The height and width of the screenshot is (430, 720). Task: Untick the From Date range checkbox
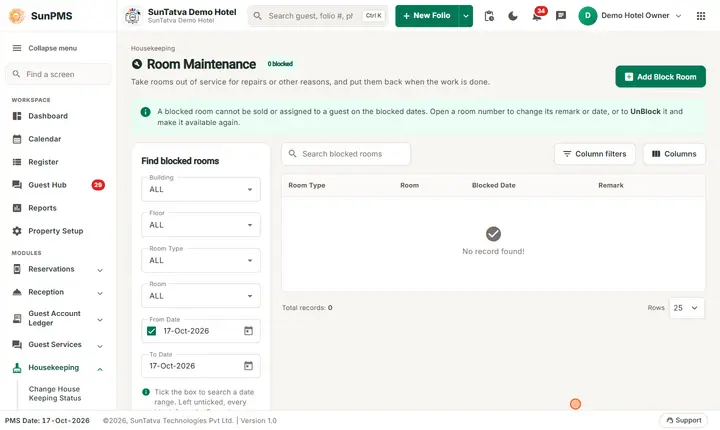click(x=152, y=331)
